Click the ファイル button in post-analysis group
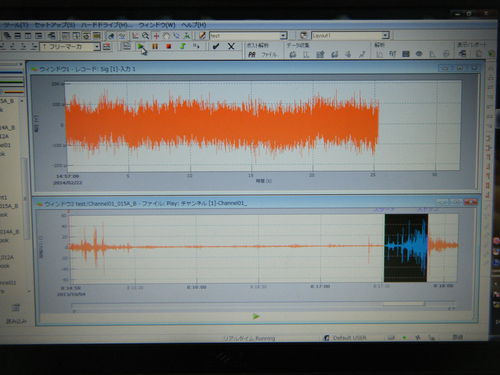The image size is (500, 375). [269, 54]
